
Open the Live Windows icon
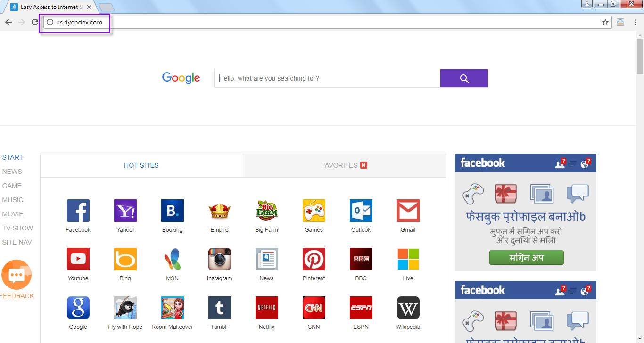[x=408, y=259]
